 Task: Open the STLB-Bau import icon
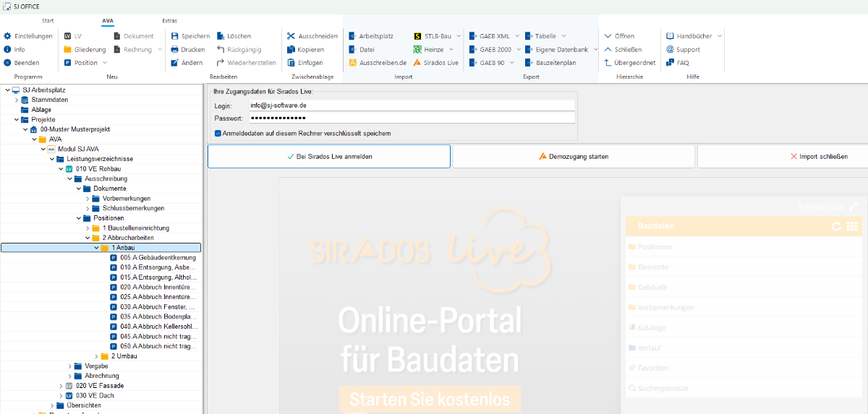tap(418, 36)
